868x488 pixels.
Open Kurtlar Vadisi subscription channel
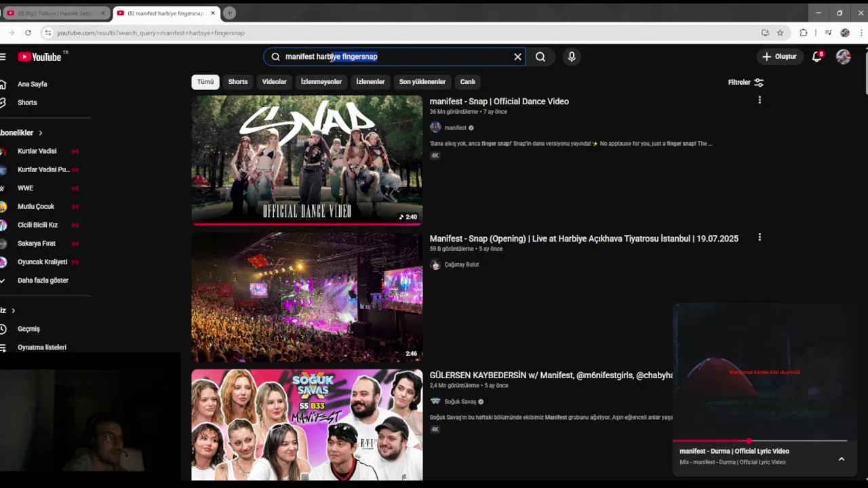[37, 151]
